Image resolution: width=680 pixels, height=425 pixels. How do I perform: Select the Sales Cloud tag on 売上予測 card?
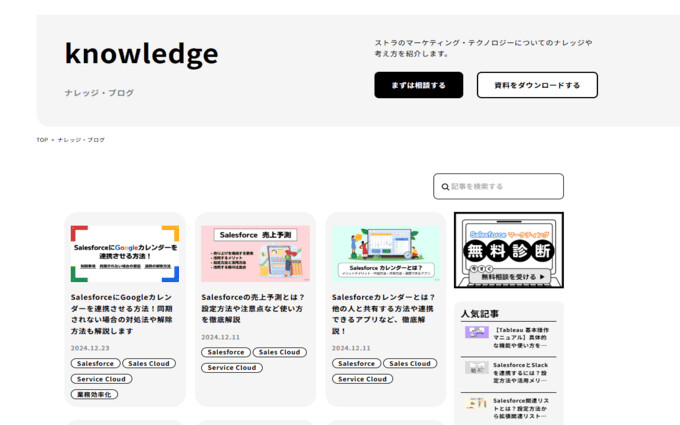pos(279,352)
